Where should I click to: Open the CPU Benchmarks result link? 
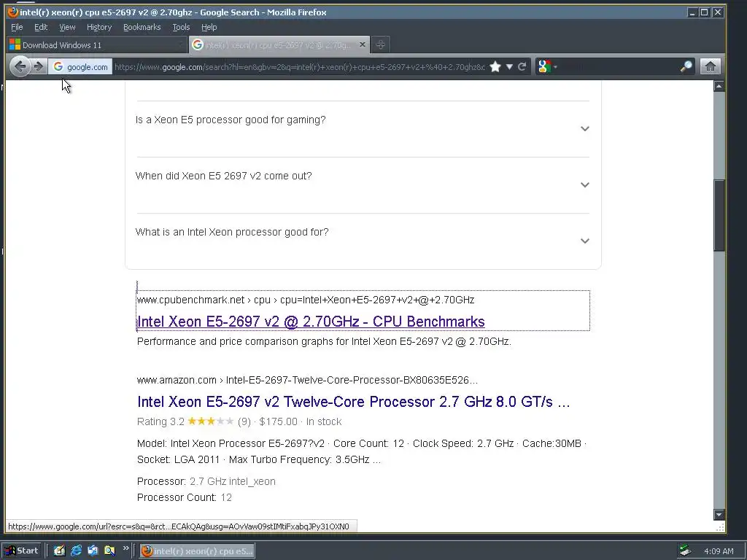311,322
